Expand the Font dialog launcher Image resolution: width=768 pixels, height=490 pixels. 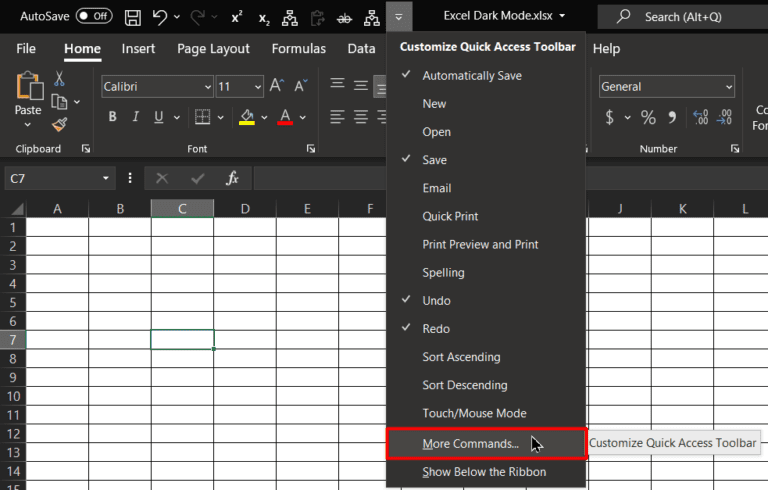(x=311, y=148)
